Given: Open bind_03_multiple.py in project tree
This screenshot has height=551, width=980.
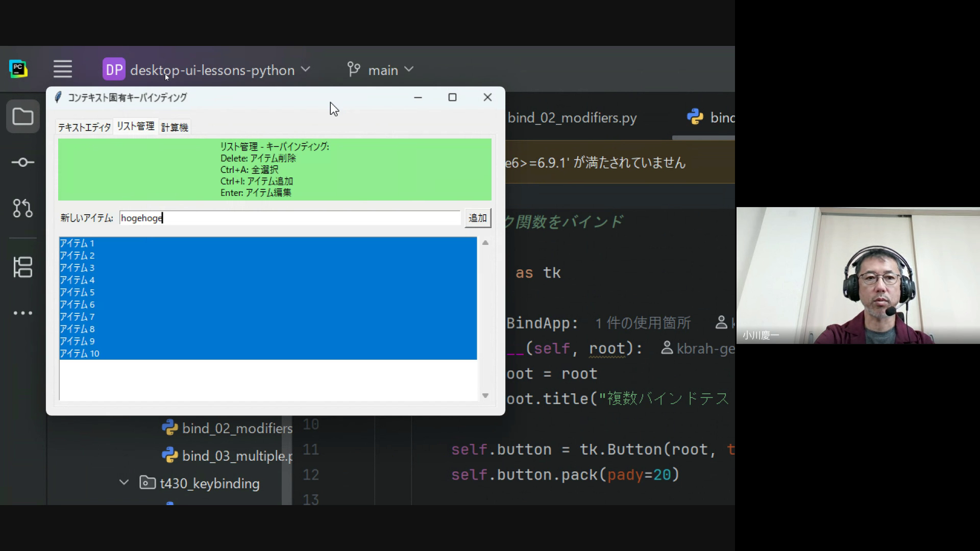Looking at the screenshot, I should pos(236,456).
